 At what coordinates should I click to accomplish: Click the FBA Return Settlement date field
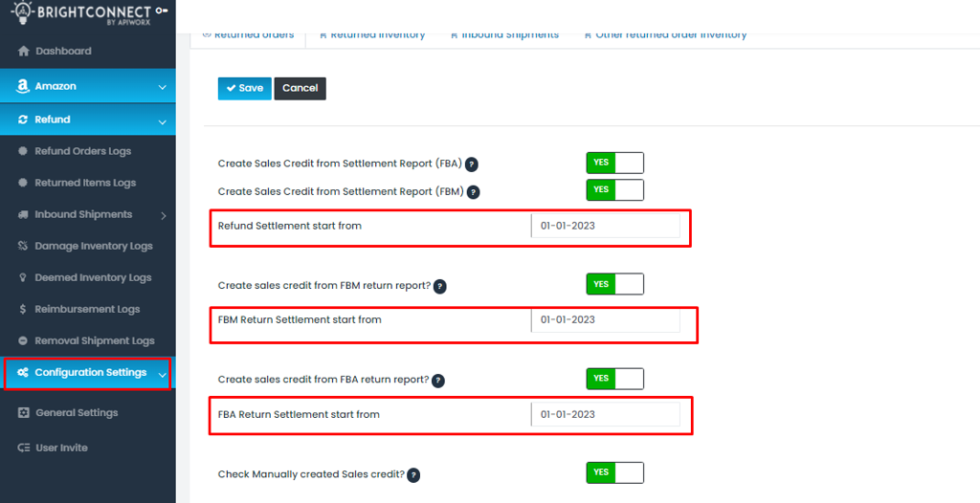605,414
